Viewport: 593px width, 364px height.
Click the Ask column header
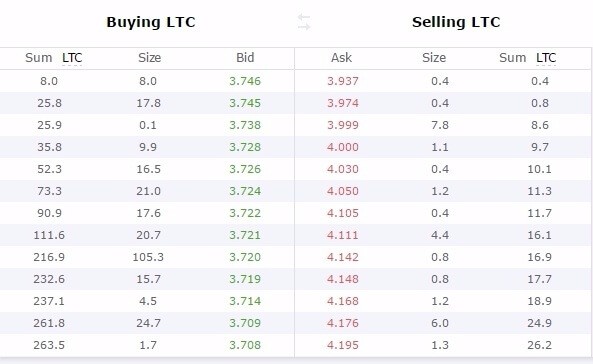point(341,58)
